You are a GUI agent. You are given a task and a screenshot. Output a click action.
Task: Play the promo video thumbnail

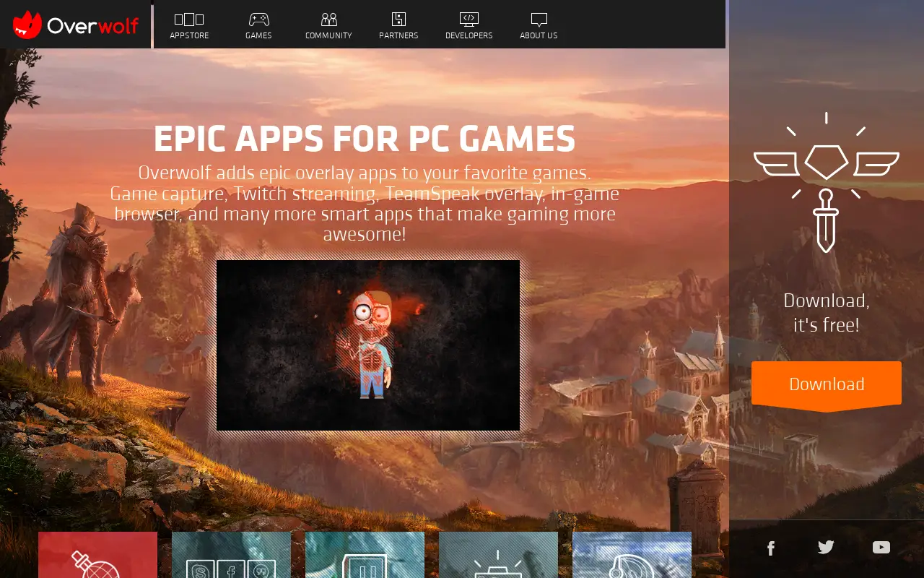coord(368,345)
